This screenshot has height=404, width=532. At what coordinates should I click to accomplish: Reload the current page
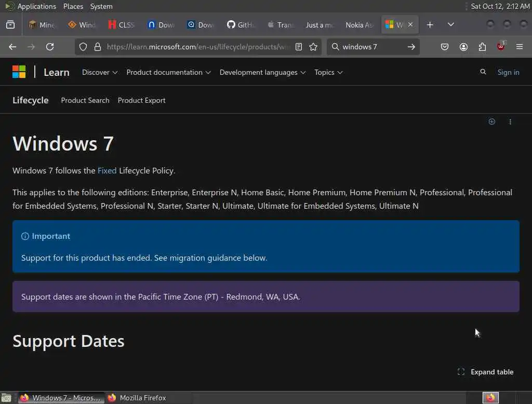[x=50, y=47]
